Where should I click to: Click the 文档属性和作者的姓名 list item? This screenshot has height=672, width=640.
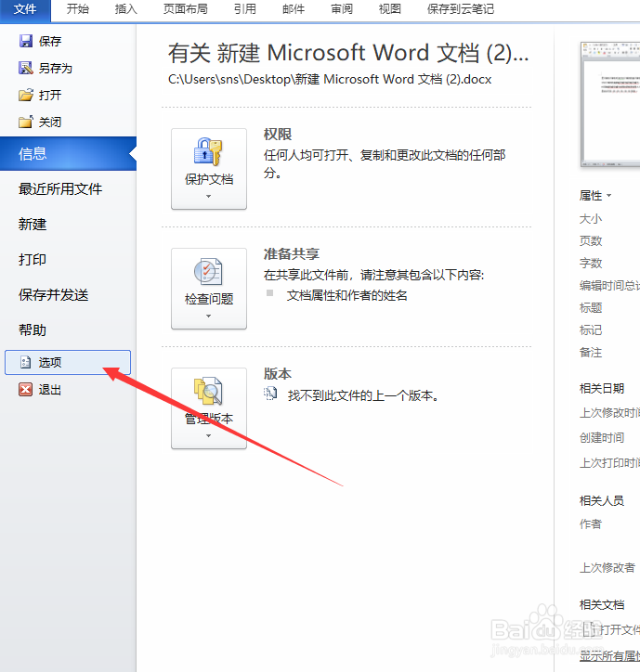click(347, 295)
